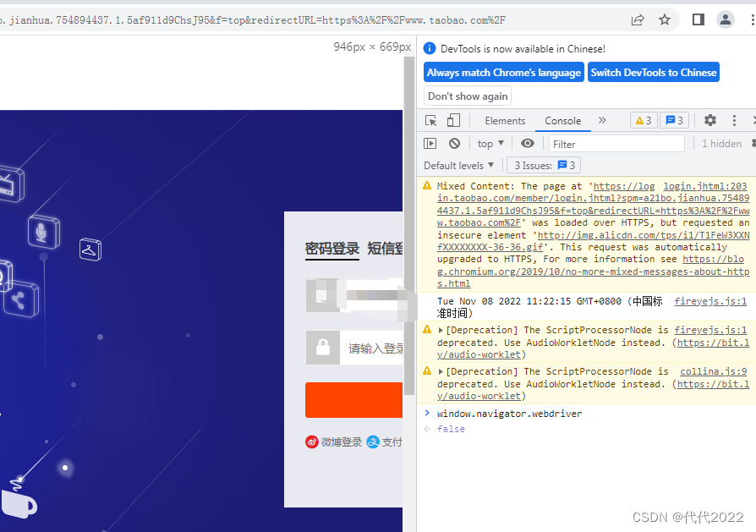This screenshot has width=756, height=532.
Task: Toggle the device toolbar icon
Action: click(452, 120)
